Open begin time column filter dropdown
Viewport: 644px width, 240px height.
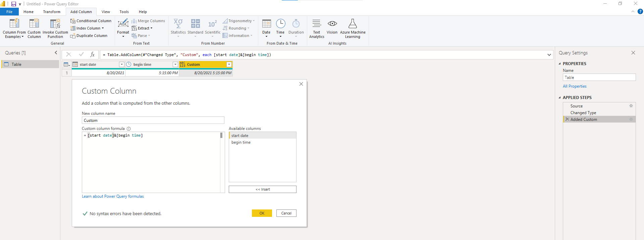[175, 64]
